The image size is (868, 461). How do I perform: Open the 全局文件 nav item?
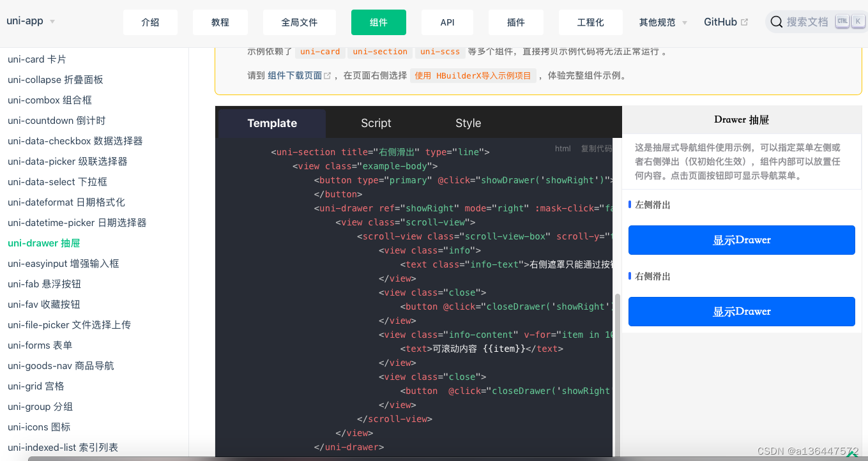pos(300,22)
